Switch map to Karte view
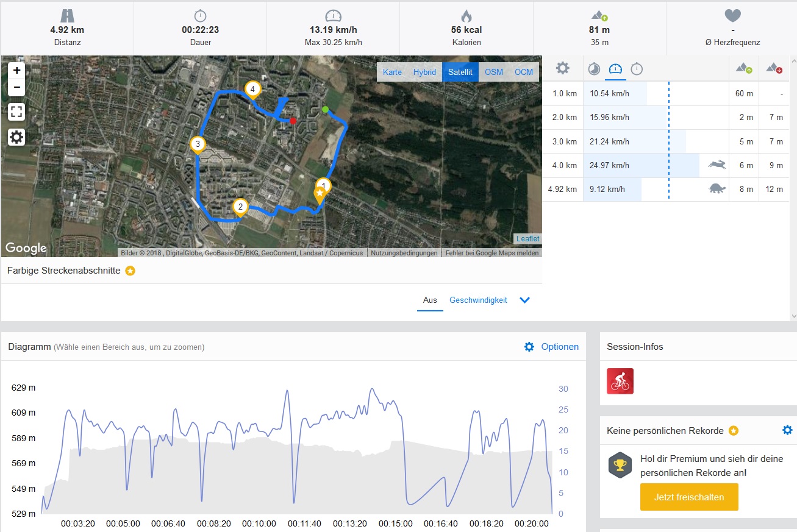Image resolution: width=797 pixels, height=532 pixels. [x=392, y=72]
